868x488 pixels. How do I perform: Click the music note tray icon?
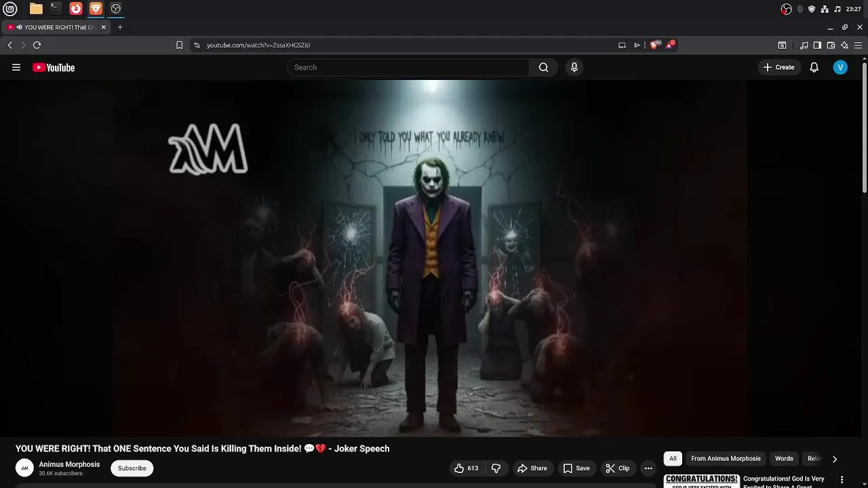click(837, 9)
